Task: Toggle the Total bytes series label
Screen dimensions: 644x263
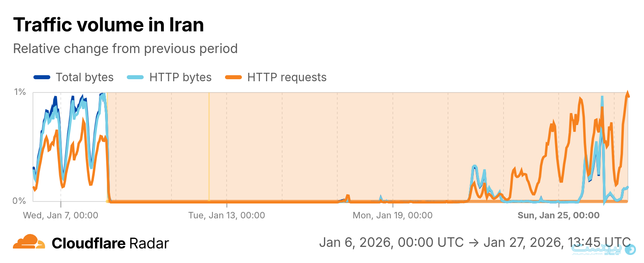Action: coord(85,77)
